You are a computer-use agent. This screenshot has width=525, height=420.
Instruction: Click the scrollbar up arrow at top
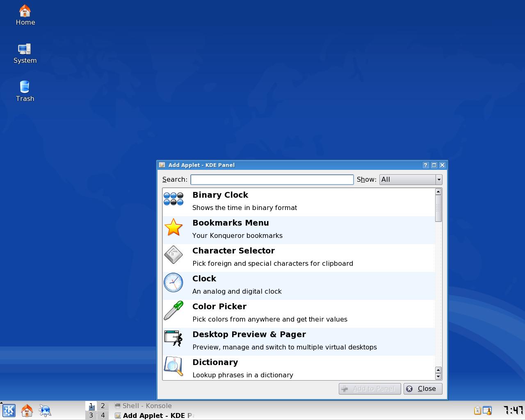(x=438, y=192)
